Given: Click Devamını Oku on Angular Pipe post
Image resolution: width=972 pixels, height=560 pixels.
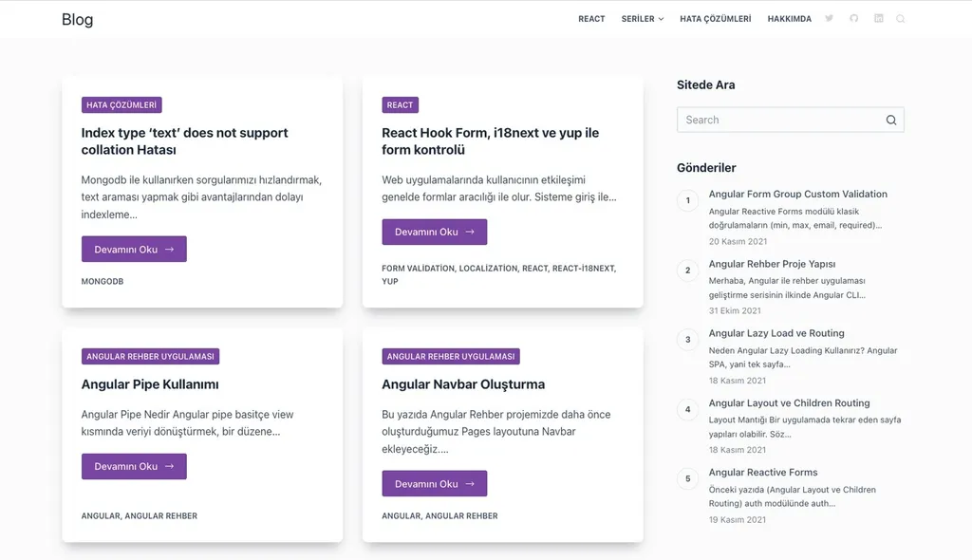Looking at the screenshot, I should 134,466.
